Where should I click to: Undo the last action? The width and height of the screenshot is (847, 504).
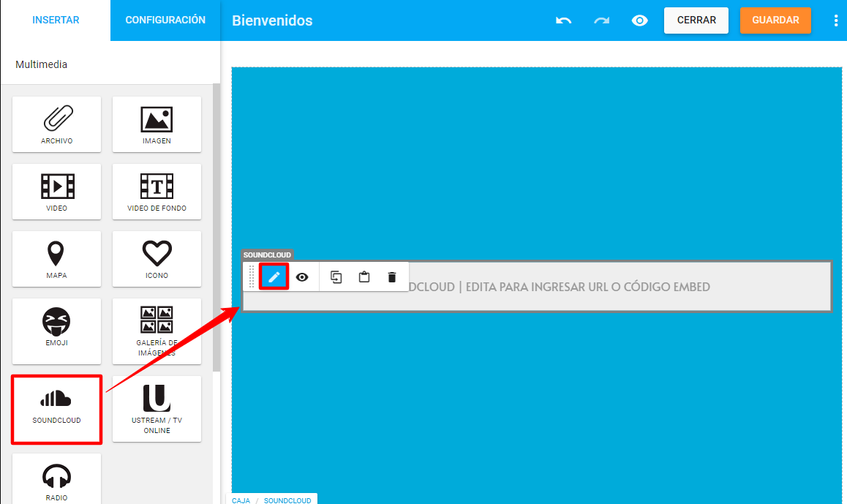pos(563,20)
